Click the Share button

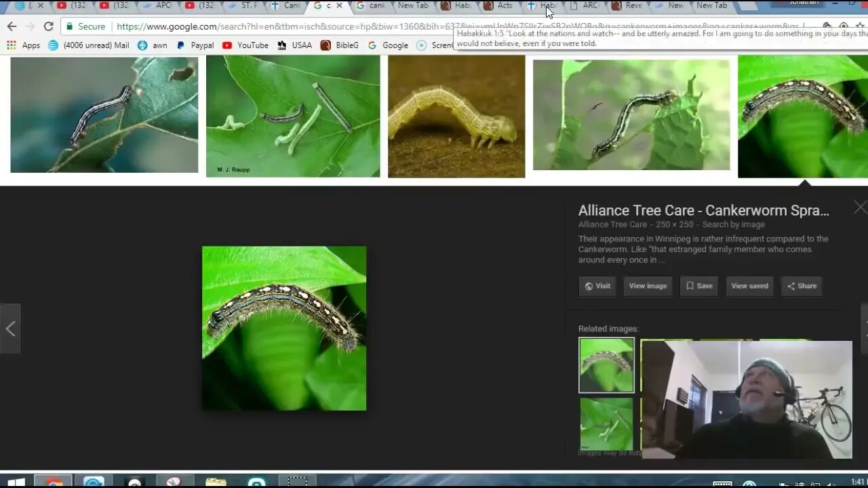pos(802,286)
